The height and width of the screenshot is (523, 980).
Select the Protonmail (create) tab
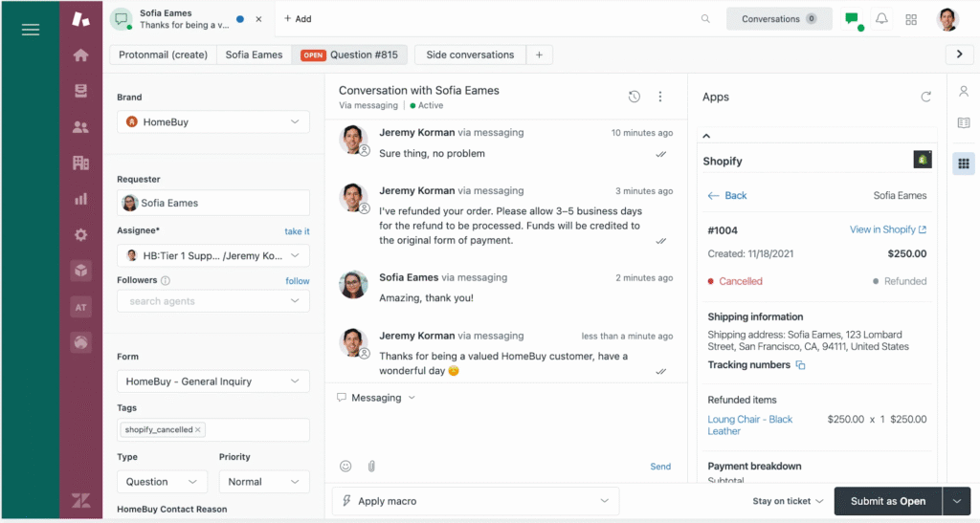[163, 54]
